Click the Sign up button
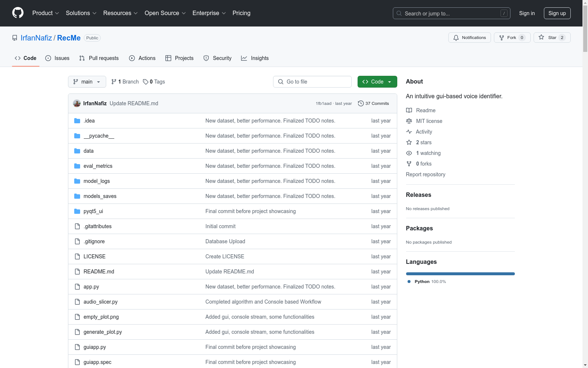The width and height of the screenshot is (588, 368). click(x=557, y=13)
